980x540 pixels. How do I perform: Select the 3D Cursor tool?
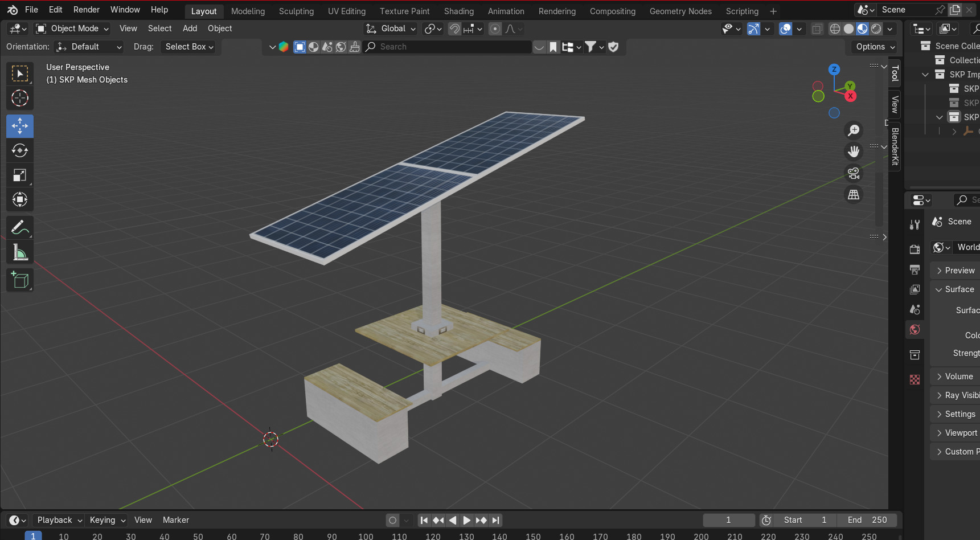20,98
